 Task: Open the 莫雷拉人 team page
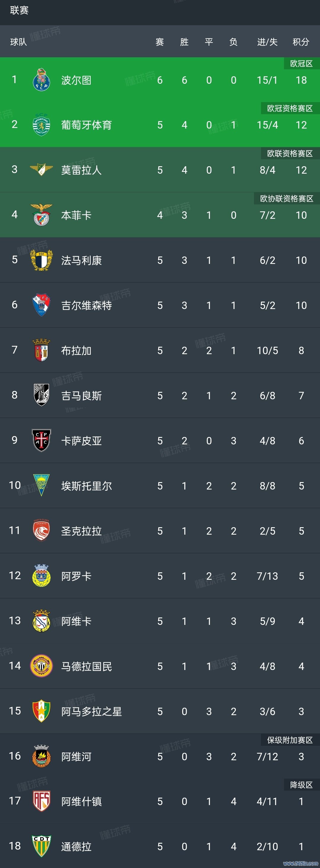click(81, 170)
